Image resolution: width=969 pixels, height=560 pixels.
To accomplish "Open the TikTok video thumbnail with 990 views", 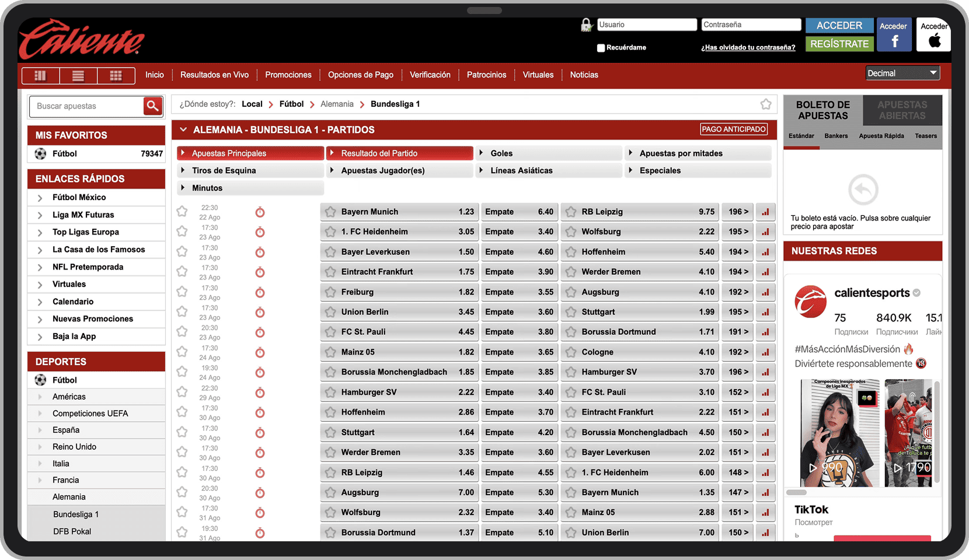I will (840, 433).
